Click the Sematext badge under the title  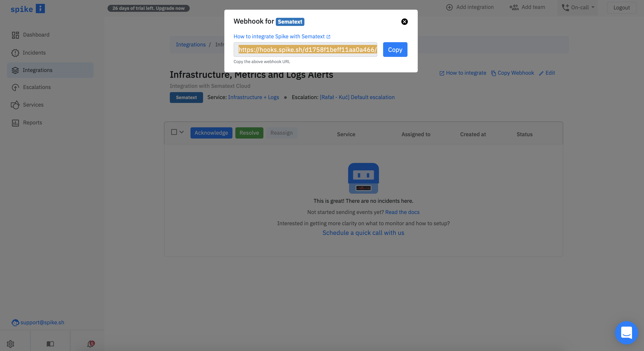tap(186, 97)
